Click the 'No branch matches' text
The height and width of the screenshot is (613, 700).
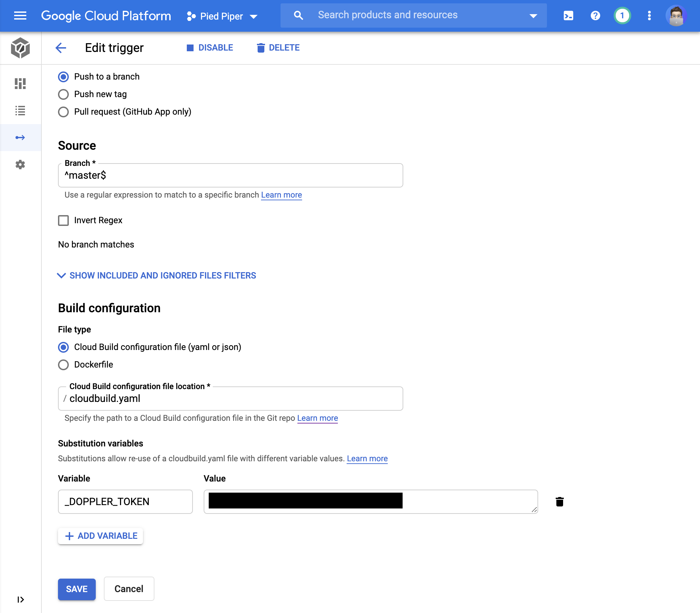click(96, 244)
